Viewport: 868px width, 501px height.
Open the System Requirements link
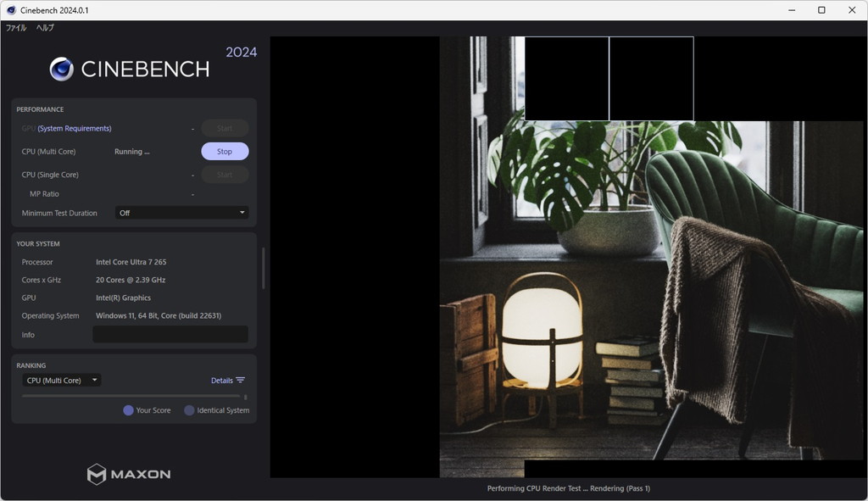(75, 129)
